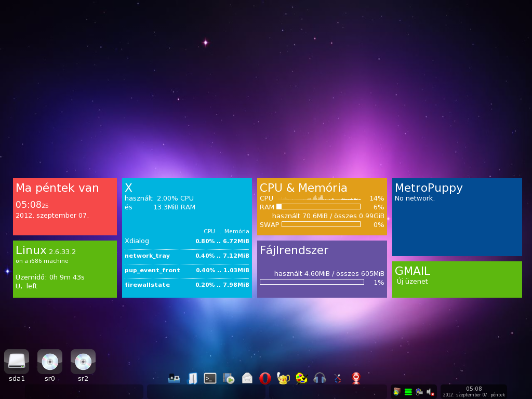Click the red power shutdown icon
This screenshot has height=399, width=532.
(356, 379)
